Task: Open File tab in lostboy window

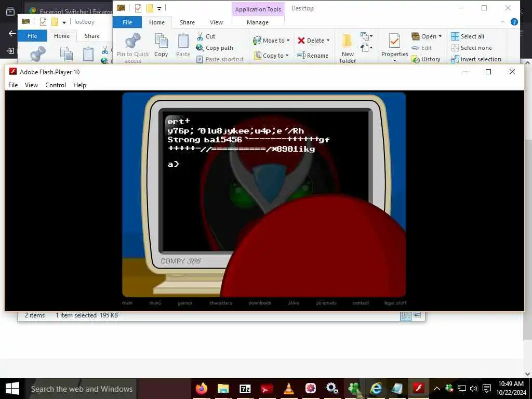Action: [32, 36]
